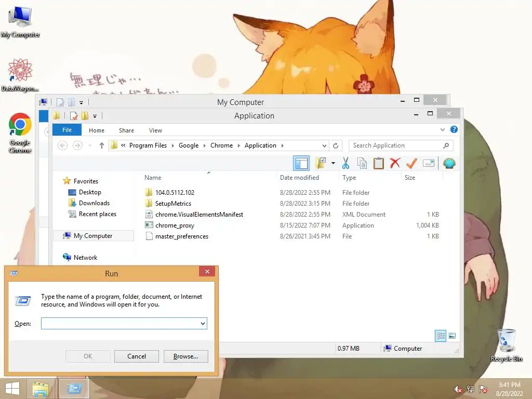Click File Explorer on the taskbar
Viewport: 532px width, 399px height.
click(41, 389)
